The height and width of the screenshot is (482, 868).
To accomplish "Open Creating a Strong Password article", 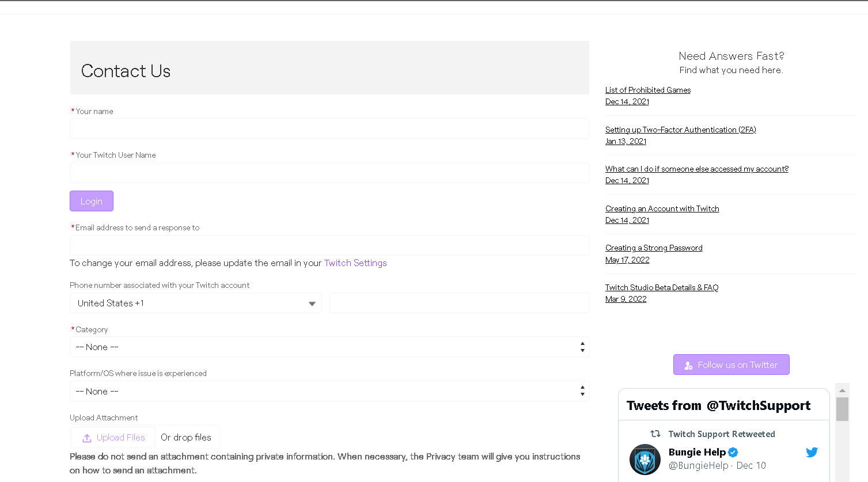I will click(654, 248).
